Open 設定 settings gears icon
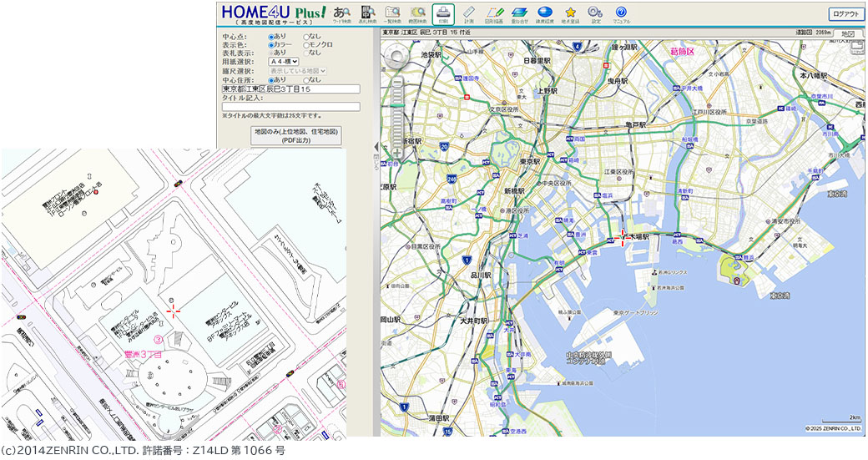868x460 pixels. click(x=595, y=14)
